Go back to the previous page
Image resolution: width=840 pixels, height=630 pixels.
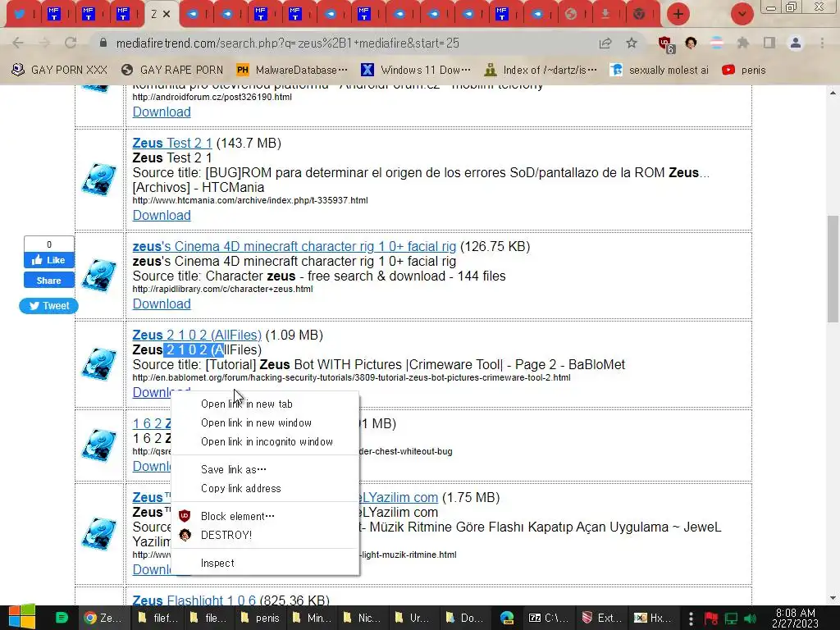tap(18, 43)
